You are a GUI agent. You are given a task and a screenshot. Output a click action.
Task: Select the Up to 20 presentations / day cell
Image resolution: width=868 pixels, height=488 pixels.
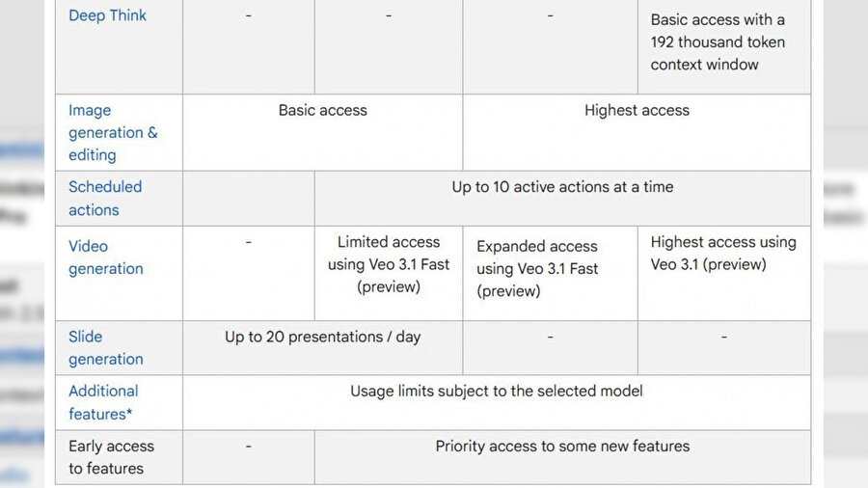(322, 337)
